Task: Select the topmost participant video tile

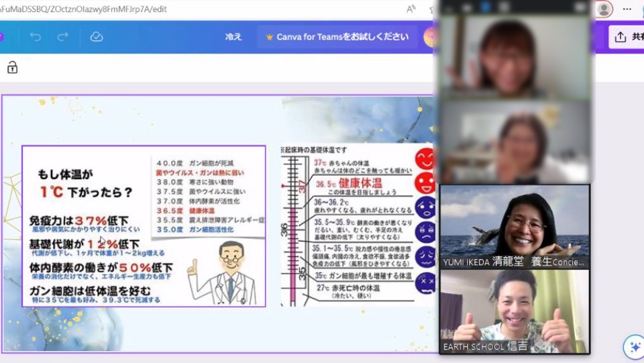Action: (515, 57)
